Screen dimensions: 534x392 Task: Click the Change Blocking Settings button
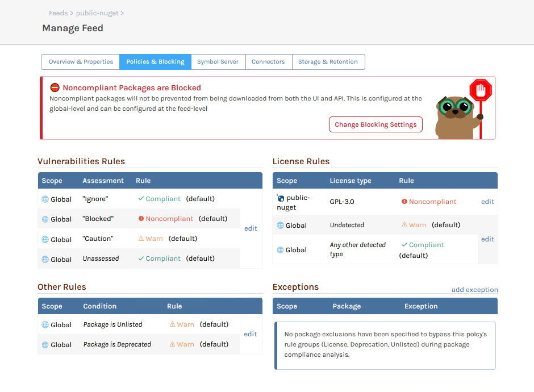[376, 124]
